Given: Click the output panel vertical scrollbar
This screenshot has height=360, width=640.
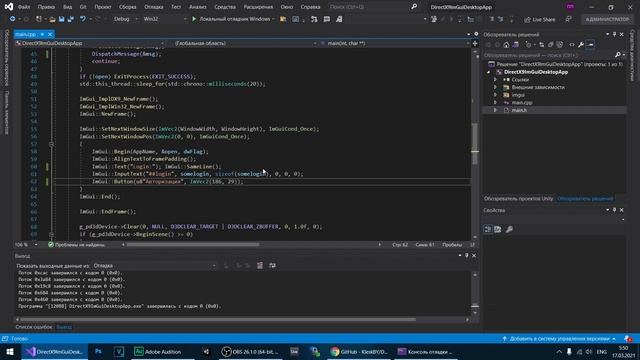Looking at the screenshot, I should coord(475,294).
